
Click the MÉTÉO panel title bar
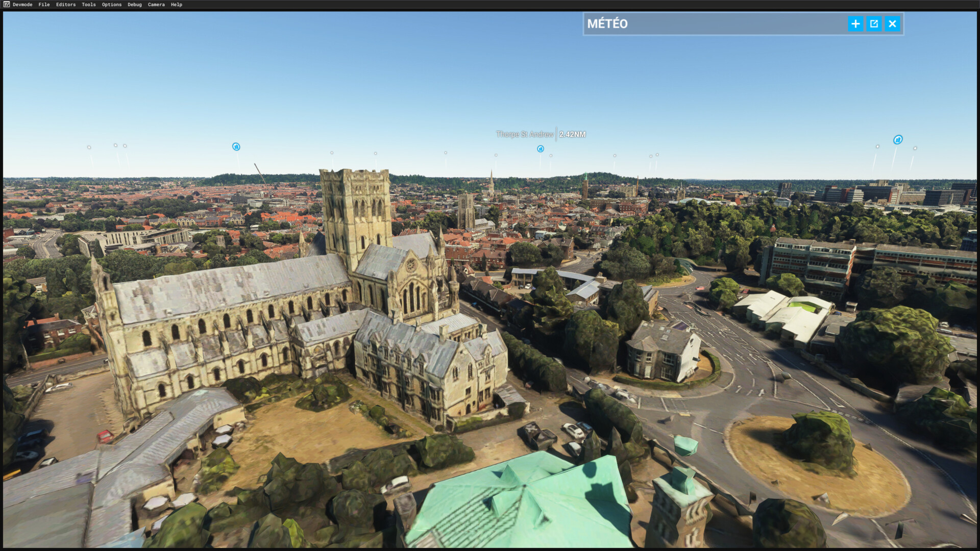pyautogui.click(x=715, y=24)
